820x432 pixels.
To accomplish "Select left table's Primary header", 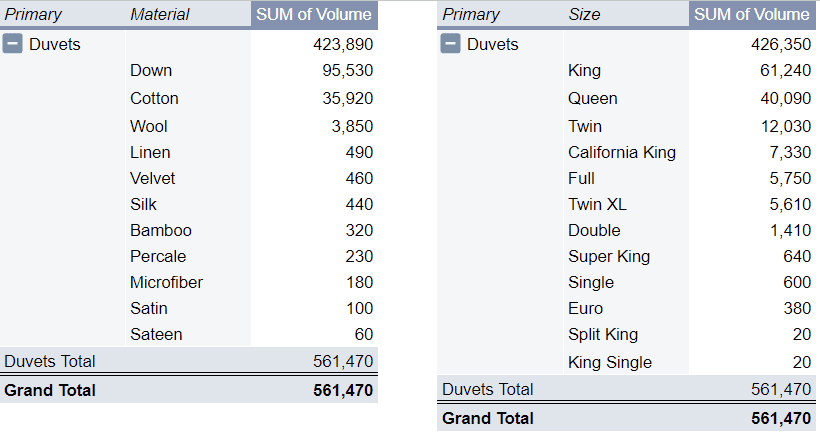I will coord(33,14).
